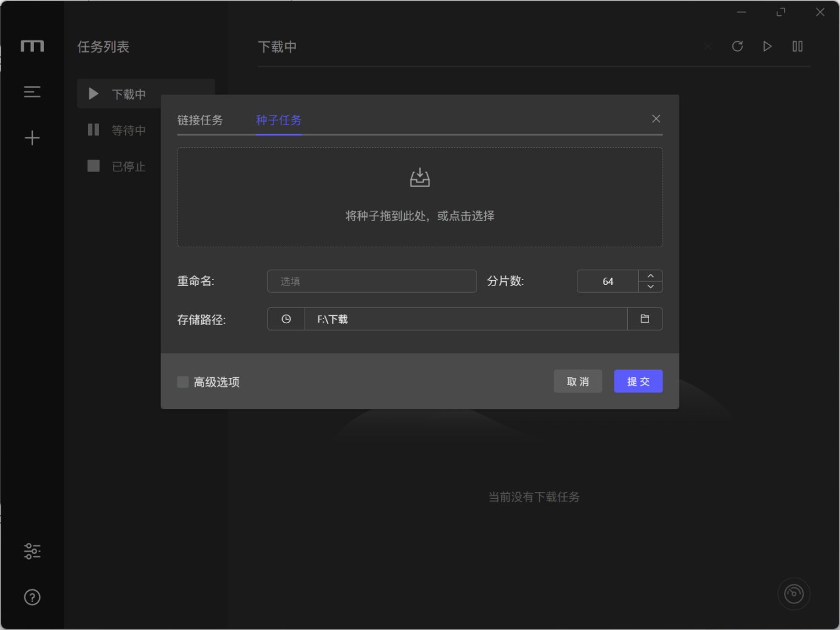
Task: Close the add task dialog
Action: coord(656,119)
